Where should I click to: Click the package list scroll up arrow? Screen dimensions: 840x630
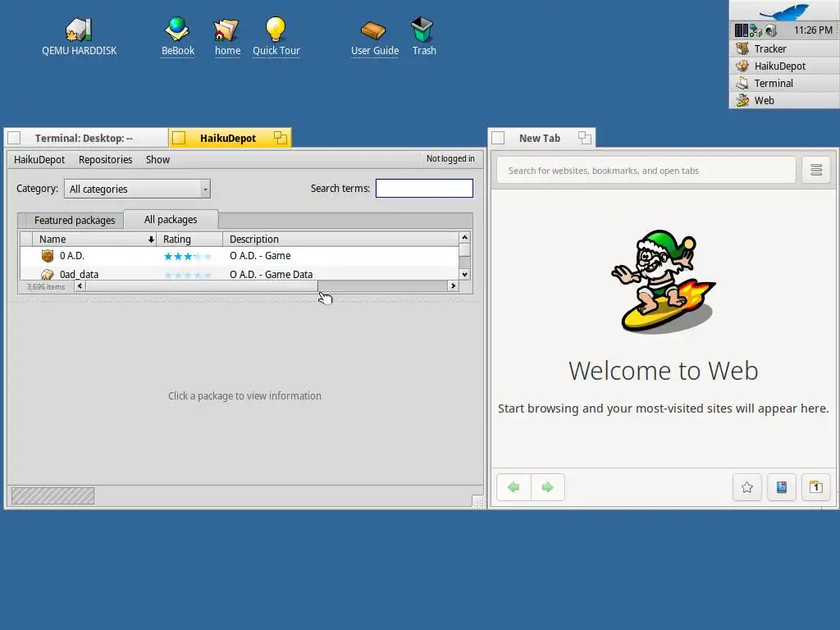point(464,237)
